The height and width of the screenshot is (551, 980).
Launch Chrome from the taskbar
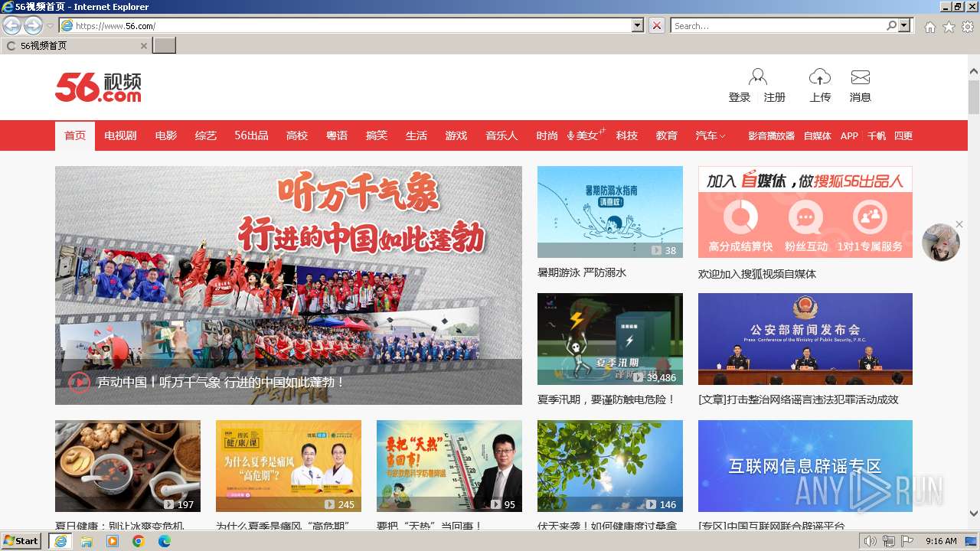(x=139, y=540)
